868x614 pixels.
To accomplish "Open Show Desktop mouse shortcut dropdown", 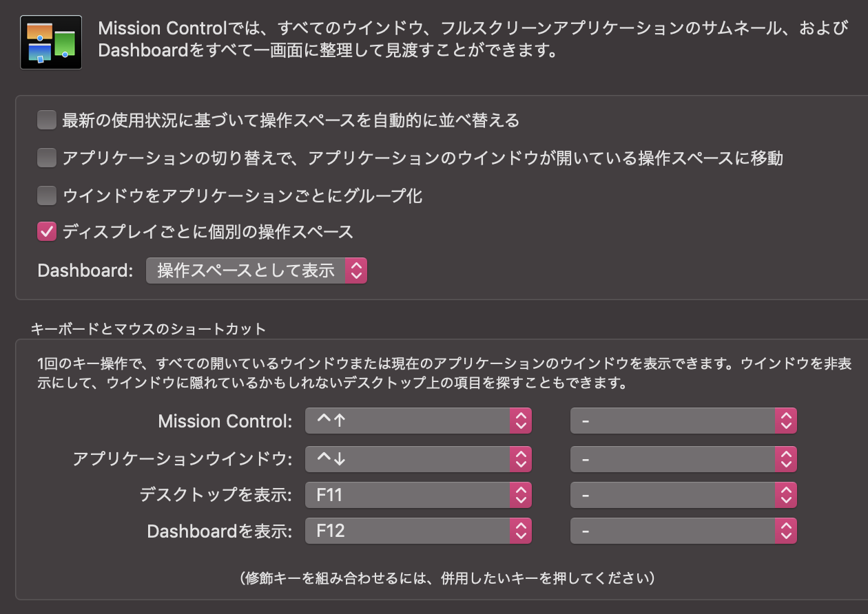I will pyautogui.click(x=683, y=494).
